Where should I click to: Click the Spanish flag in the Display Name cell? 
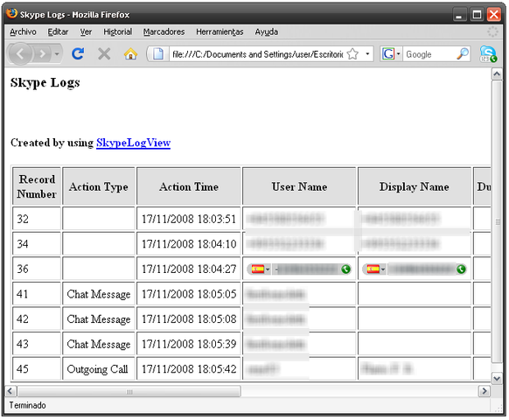(373, 269)
